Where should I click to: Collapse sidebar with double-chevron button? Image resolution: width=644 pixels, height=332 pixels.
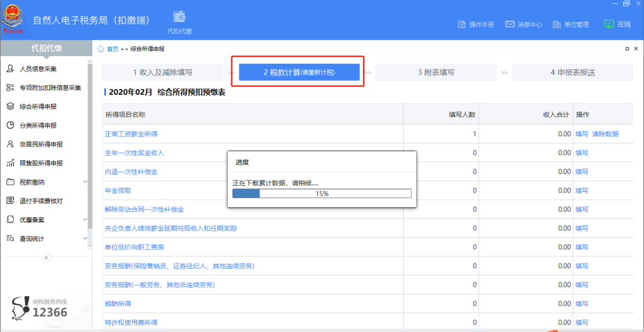47,257
